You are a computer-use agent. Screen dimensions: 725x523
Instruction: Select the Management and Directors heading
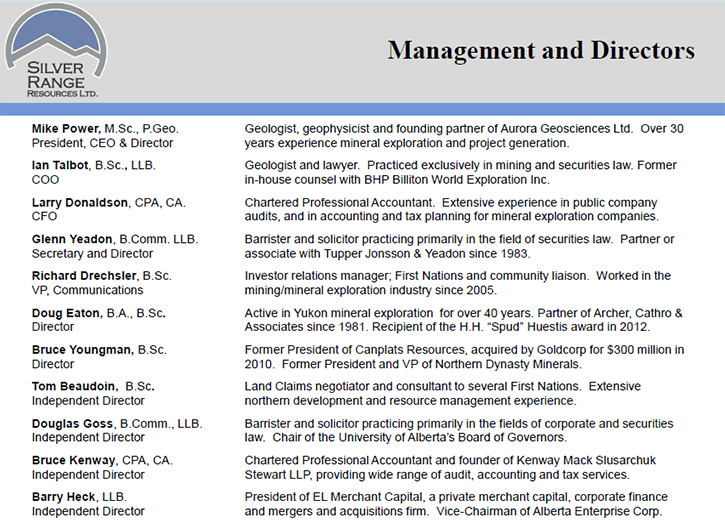click(541, 50)
